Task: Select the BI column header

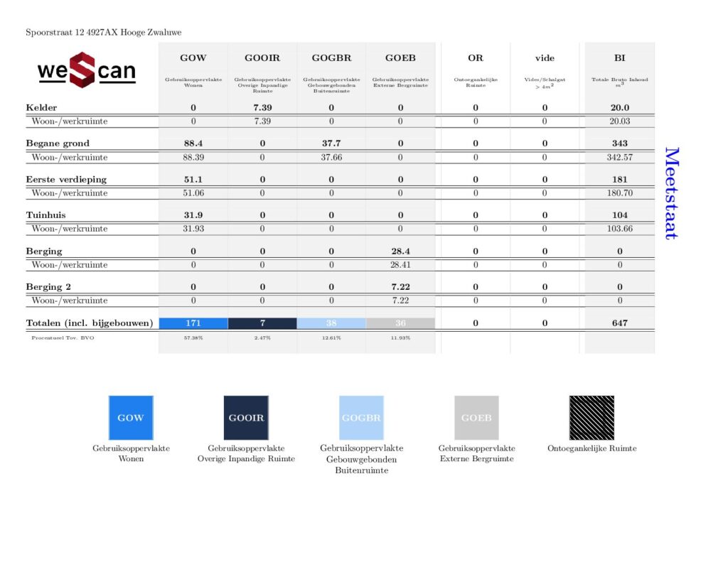Action: click(619, 58)
